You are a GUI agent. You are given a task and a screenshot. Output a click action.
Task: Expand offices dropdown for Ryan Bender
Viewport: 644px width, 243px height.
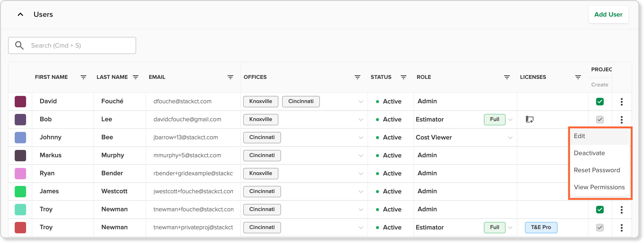(x=361, y=174)
